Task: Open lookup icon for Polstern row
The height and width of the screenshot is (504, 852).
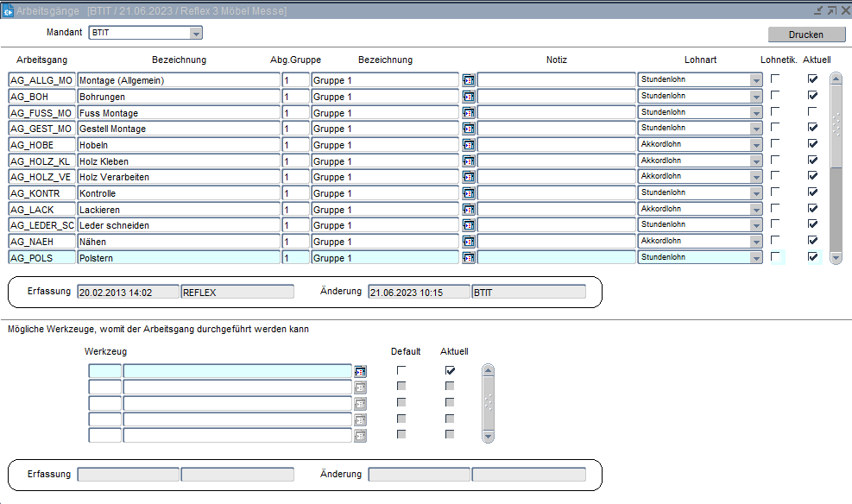Action: coord(468,258)
